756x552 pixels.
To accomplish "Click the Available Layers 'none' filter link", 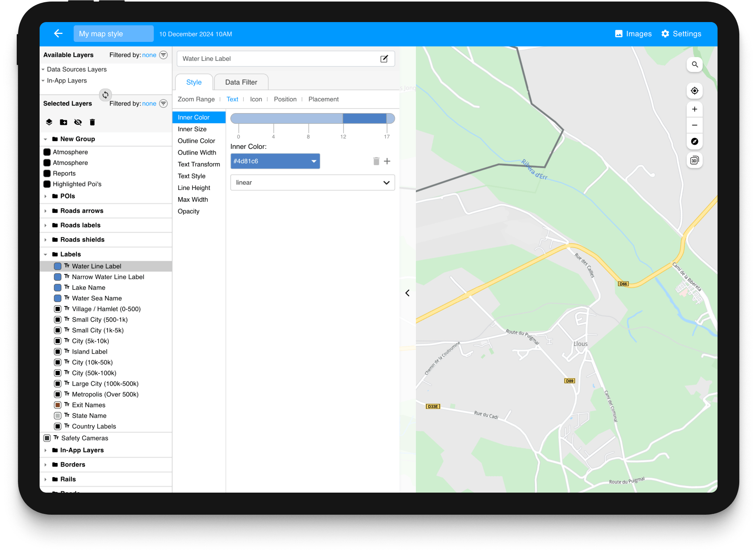I will coord(149,55).
